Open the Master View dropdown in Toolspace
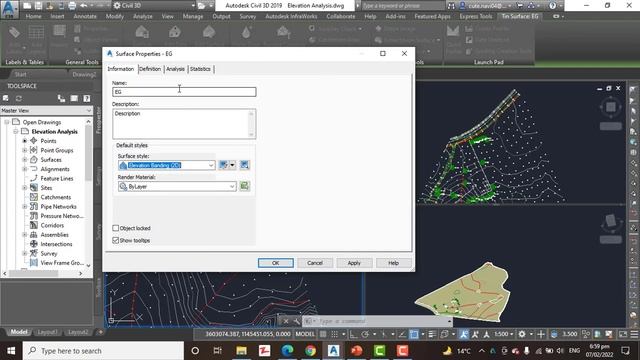 click(46, 111)
